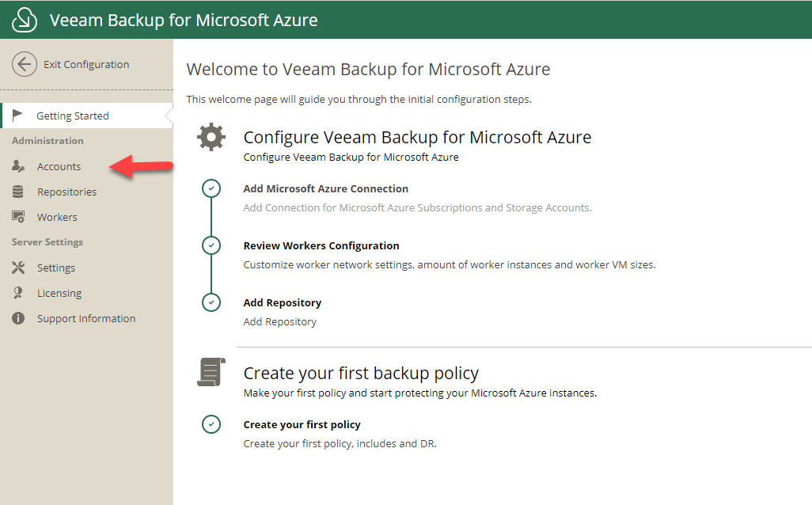Click the Licensing ribbon icon

click(17, 293)
